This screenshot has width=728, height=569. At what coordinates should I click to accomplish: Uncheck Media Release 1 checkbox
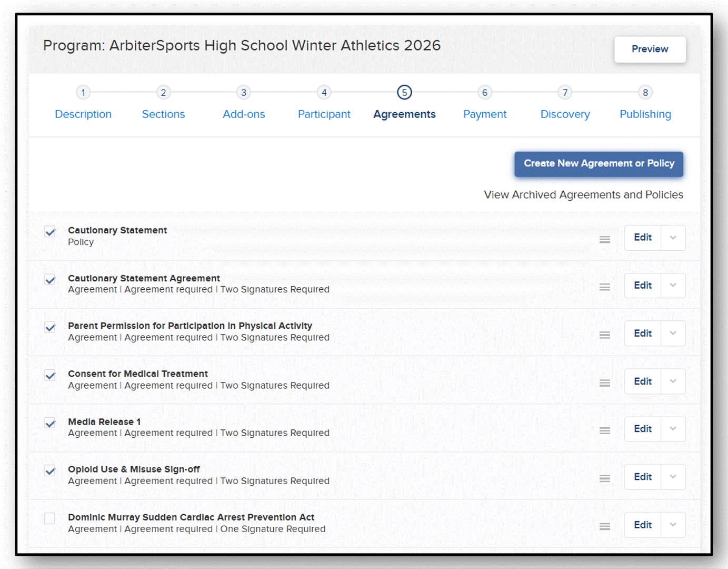[50, 423]
